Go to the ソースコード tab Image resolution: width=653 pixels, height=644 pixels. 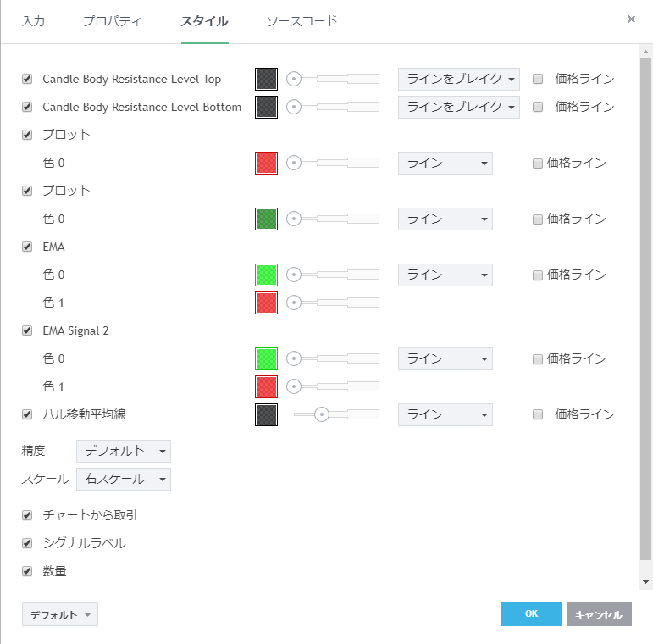(x=302, y=21)
